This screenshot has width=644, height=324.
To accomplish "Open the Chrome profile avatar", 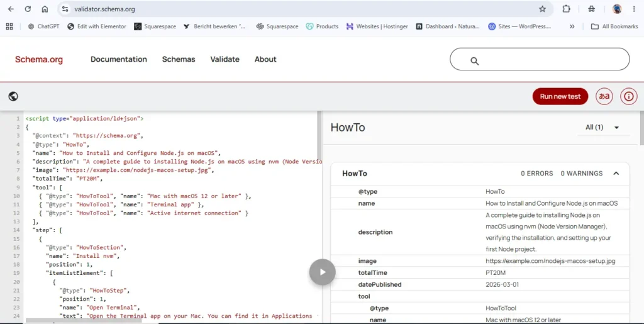I will tap(616, 9).
